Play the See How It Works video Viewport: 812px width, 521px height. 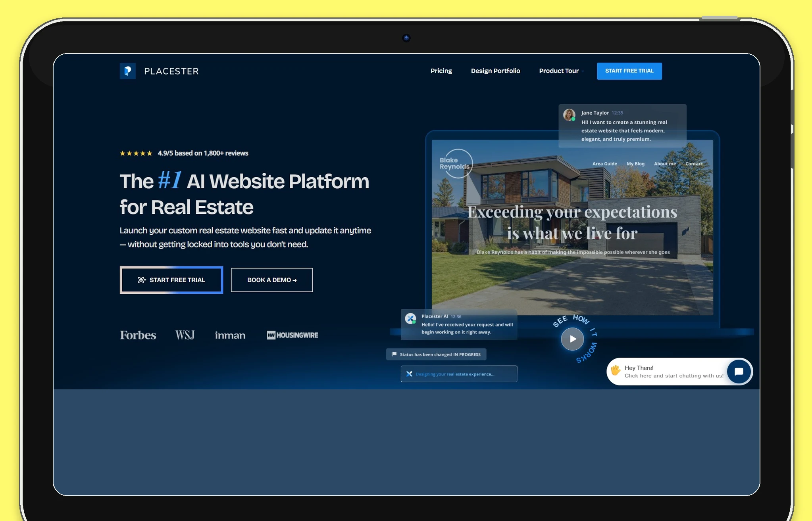572,339
